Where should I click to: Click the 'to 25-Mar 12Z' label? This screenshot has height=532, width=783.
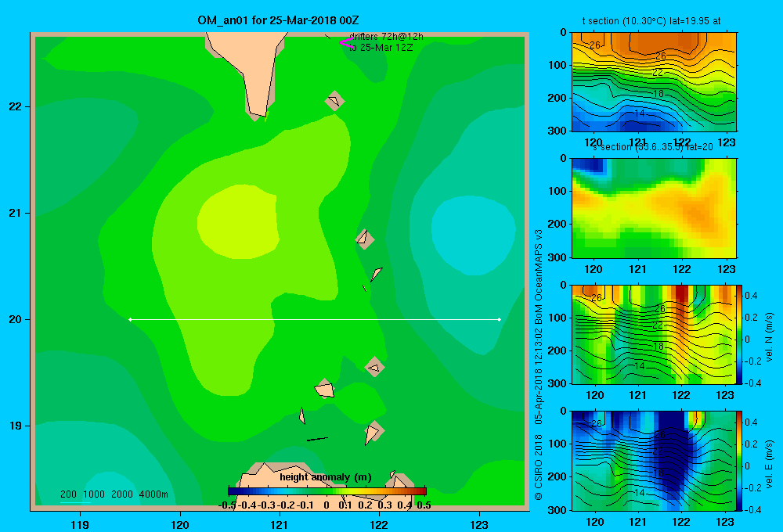(x=381, y=48)
